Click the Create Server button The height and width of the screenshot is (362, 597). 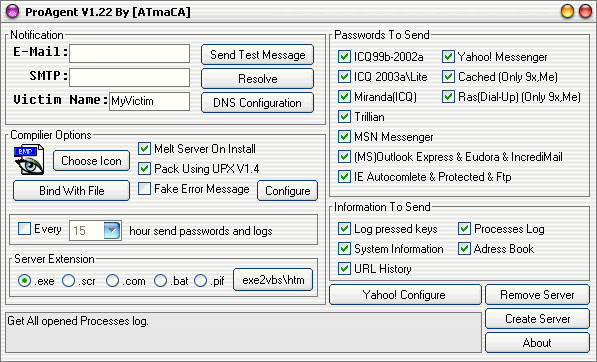[x=537, y=319]
